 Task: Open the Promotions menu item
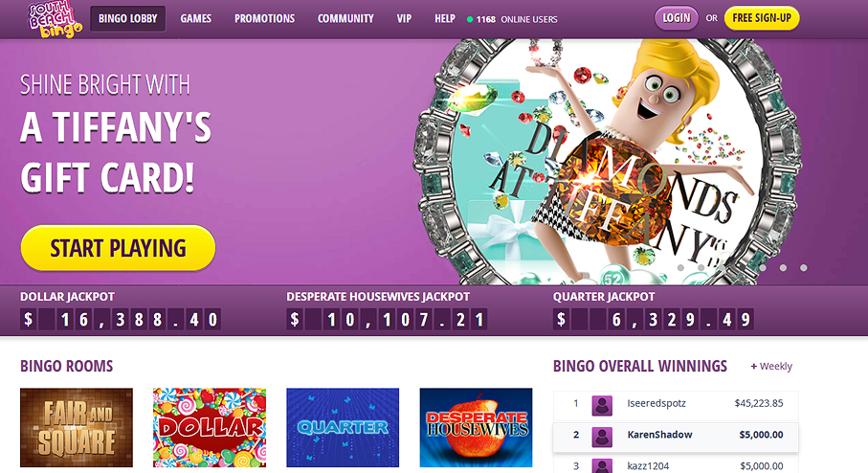coord(264,19)
